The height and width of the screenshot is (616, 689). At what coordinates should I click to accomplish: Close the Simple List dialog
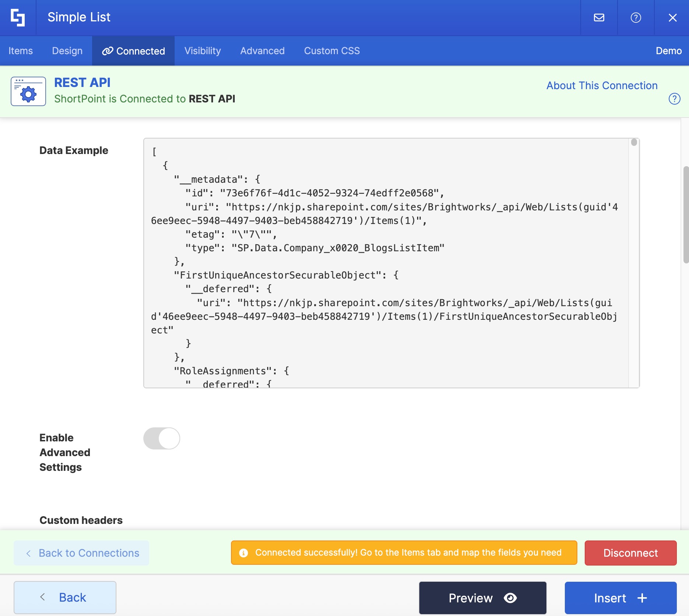[673, 17]
